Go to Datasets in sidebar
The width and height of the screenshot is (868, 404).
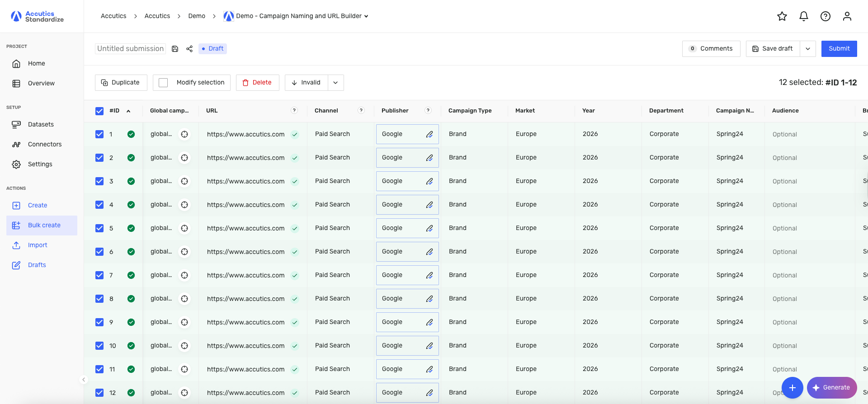[41, 124]
